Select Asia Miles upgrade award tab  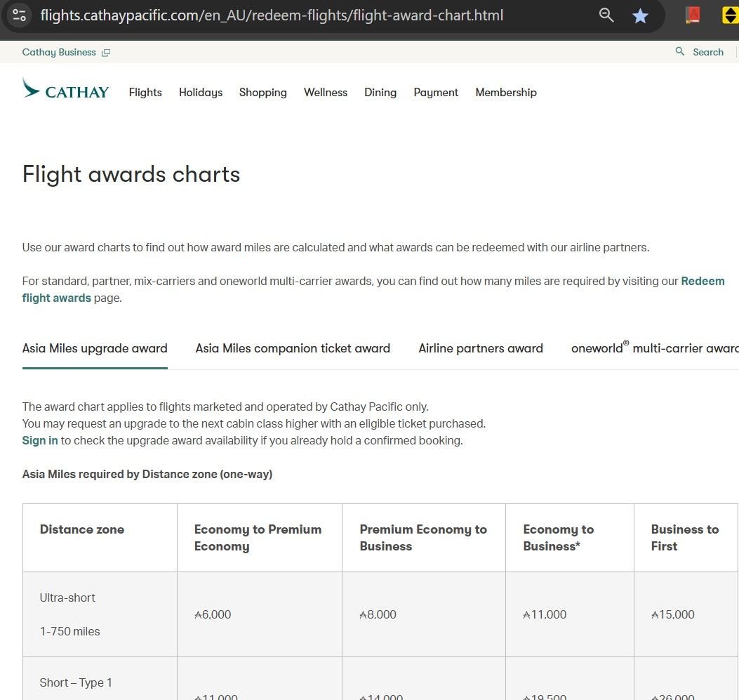(x=95, y=348)
